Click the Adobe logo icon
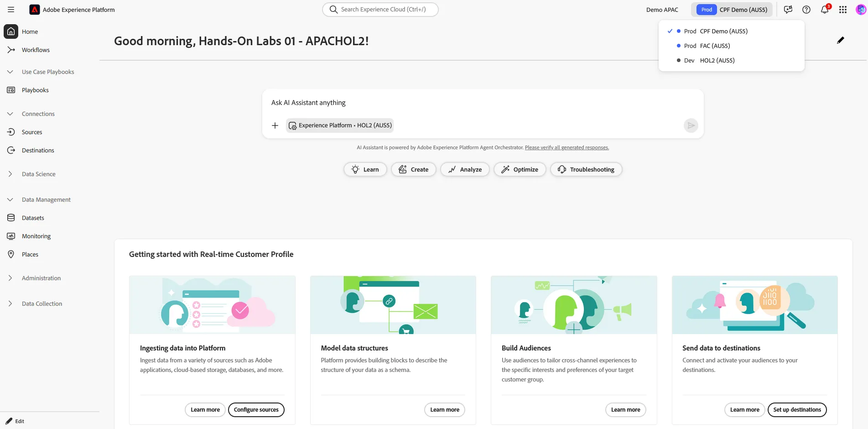Screen dimensions: 868x429 (x=35, y=10)
